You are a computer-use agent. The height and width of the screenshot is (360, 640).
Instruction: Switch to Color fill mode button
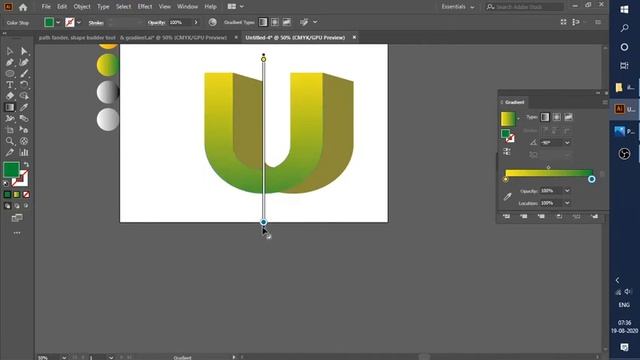(7, 195)
